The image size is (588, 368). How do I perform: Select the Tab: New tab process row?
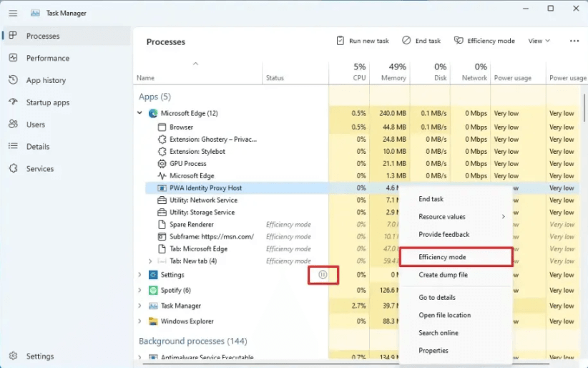coord(193,261)
